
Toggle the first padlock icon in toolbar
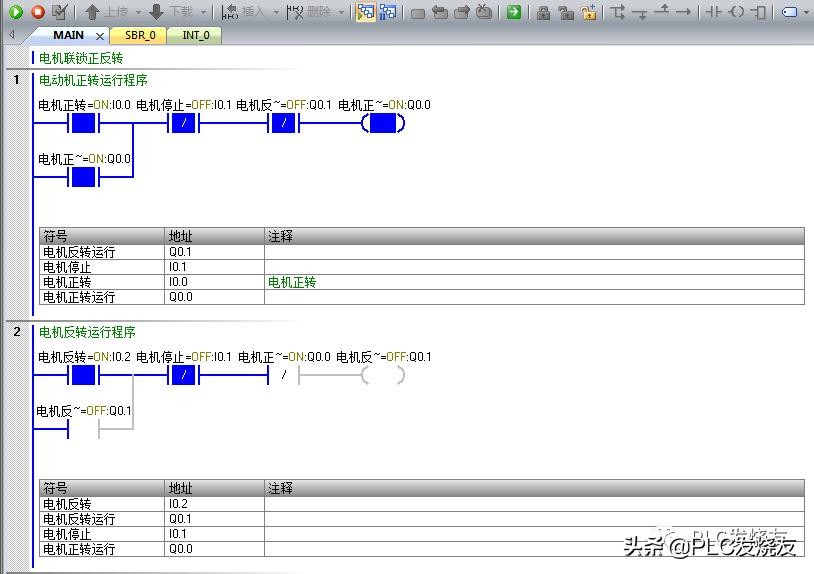543,12
